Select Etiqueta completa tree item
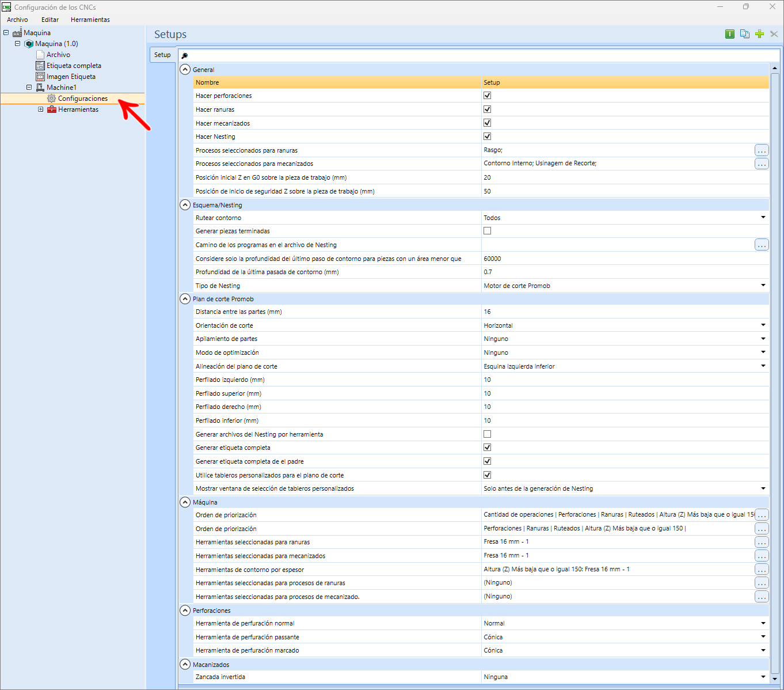Viewport: 784px width, 690px height. pyautogui.click(x=74, y=66)
